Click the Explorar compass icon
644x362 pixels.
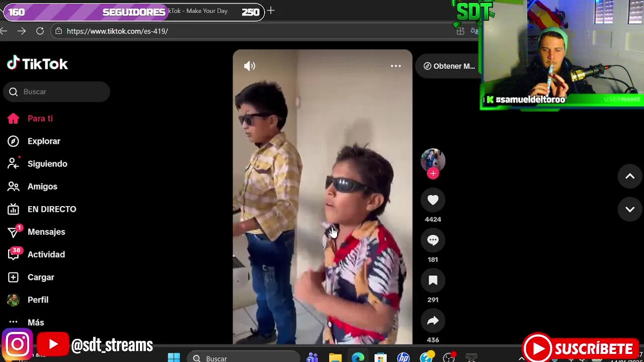(x=13, y=141)
